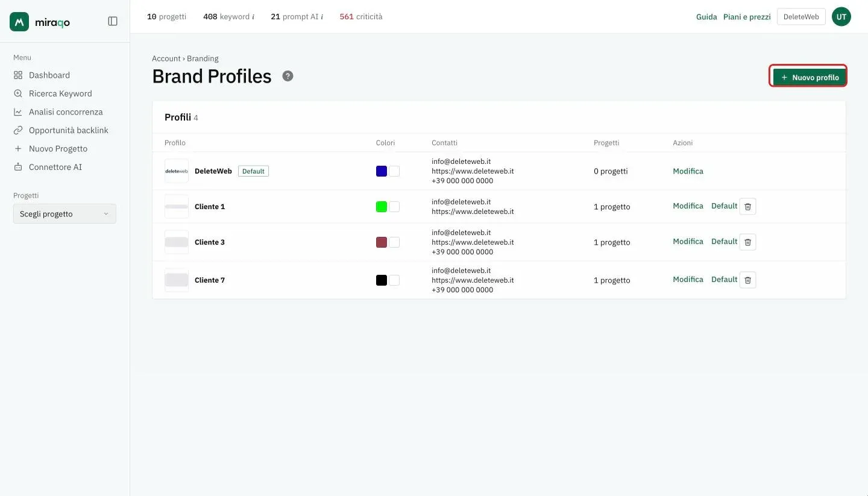Click the 10 progetti counter
Image resolution: width=868 pixels, height=496 pixels.
(166, 17)
